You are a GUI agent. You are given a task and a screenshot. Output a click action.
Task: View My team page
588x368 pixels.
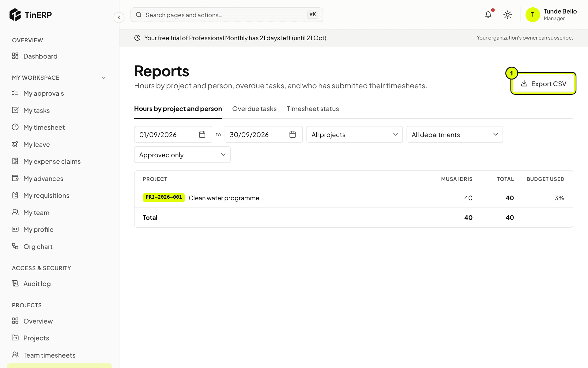point(59,213)
